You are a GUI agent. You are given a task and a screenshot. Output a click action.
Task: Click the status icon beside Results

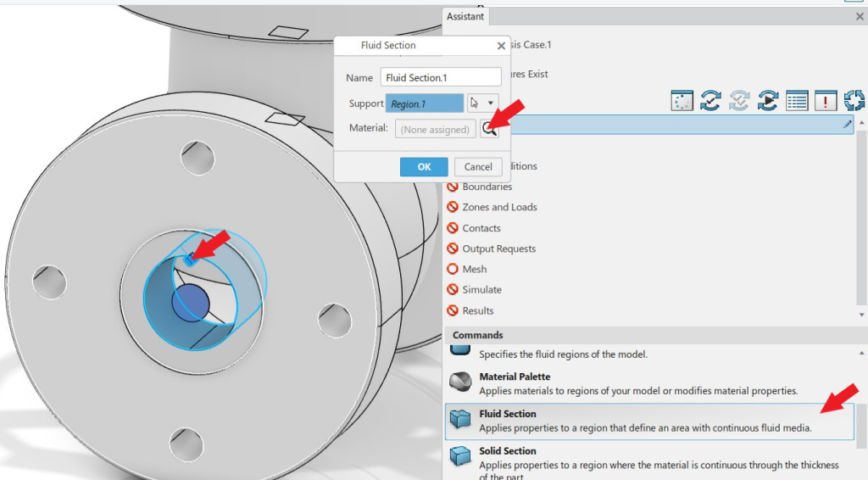(453, 310)
